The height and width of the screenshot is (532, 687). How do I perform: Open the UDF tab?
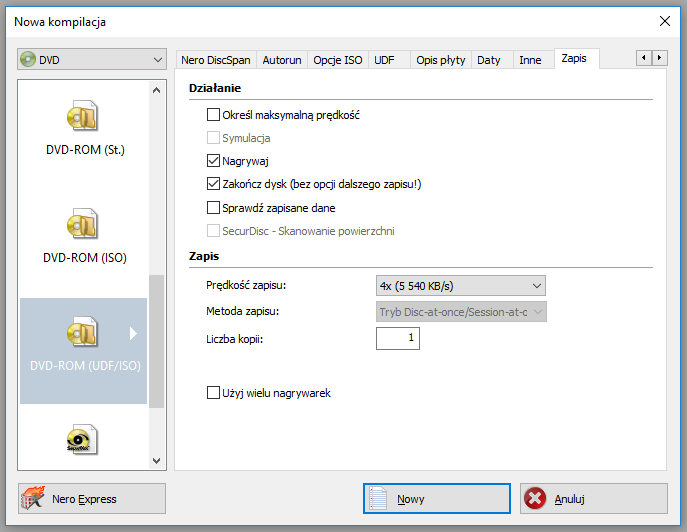(389, 60)
